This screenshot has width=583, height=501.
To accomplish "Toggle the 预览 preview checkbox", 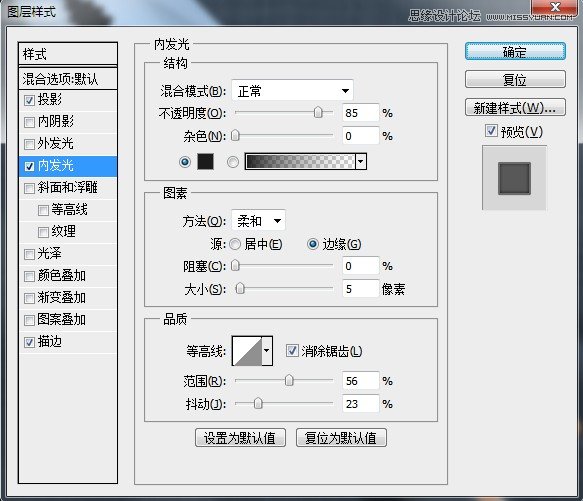I will point(491,131).
